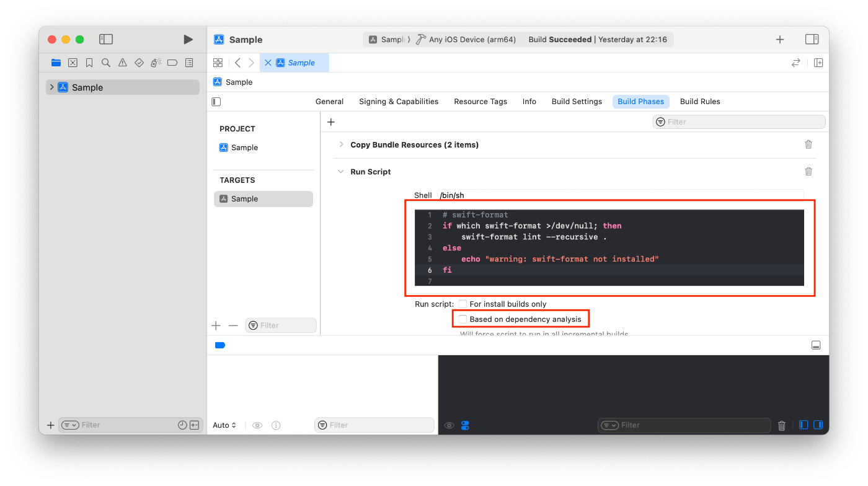This screenshot has height=486, width=868.
Task: Add a target with plus button
Action: pos(216,325)
